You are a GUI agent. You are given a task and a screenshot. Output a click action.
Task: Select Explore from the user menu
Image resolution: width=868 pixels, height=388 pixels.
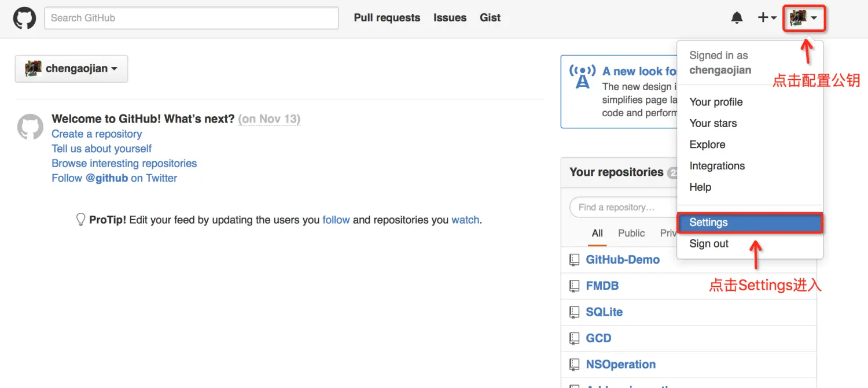(707, 145)
